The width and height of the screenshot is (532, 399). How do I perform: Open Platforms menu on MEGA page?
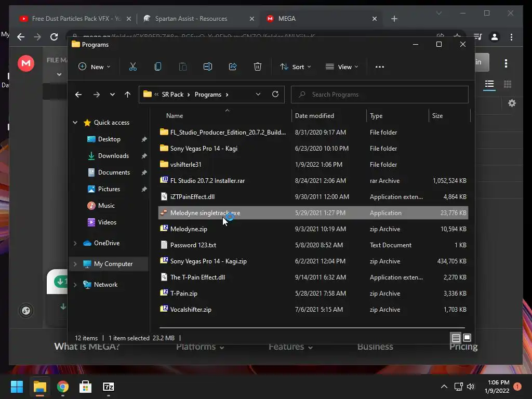click(200, 347)
